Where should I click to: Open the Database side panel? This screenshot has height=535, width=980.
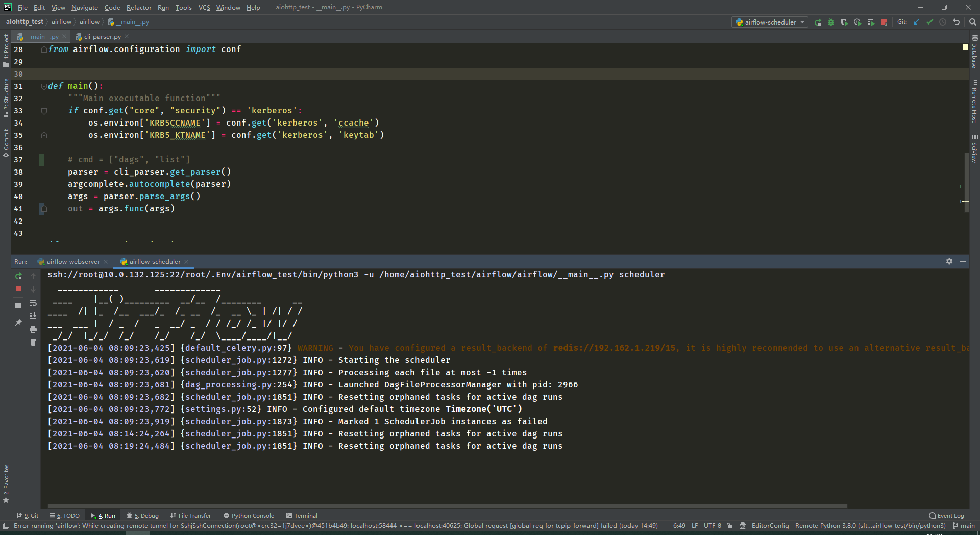974,51
